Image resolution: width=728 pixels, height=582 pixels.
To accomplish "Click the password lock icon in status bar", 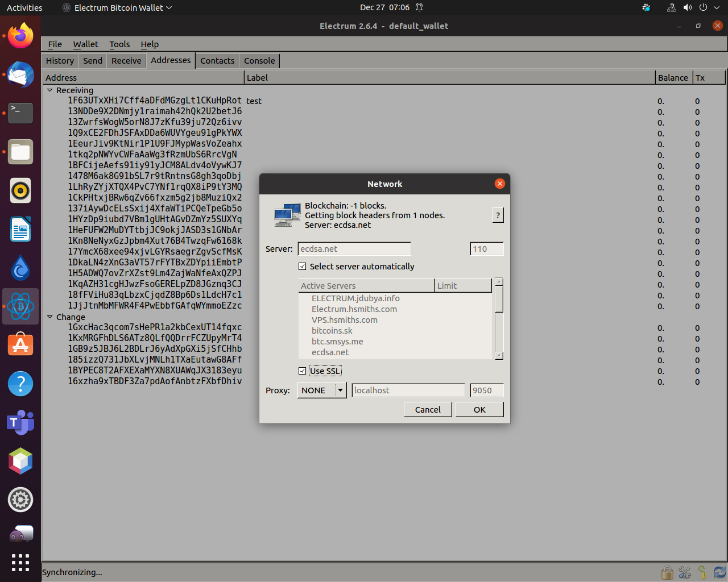I will click(667, 572).
